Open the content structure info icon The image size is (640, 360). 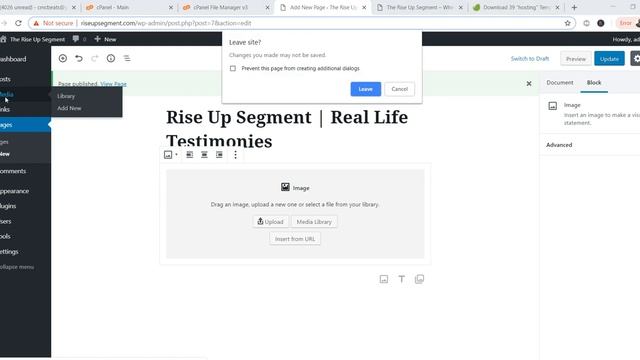pyautogui.click(x=111, y=58)
